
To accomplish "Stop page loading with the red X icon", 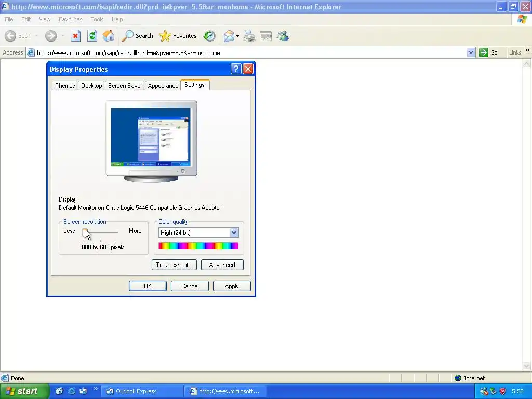I will coord(75,36).
